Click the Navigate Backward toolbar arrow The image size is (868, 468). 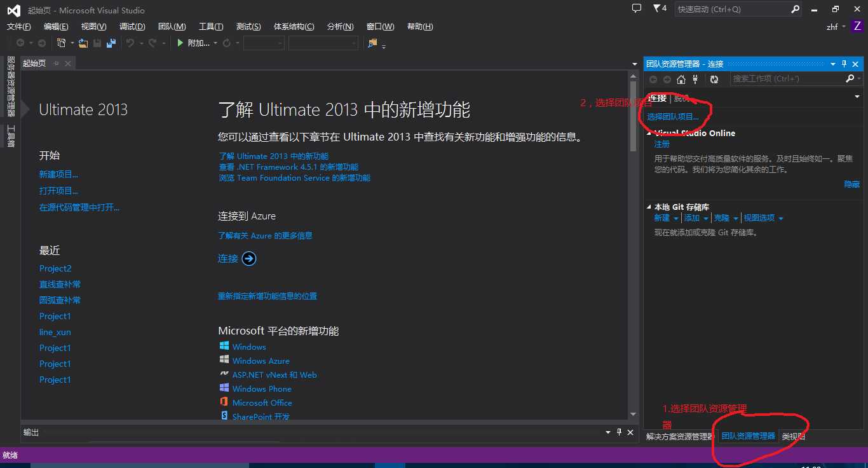(20, 43)
